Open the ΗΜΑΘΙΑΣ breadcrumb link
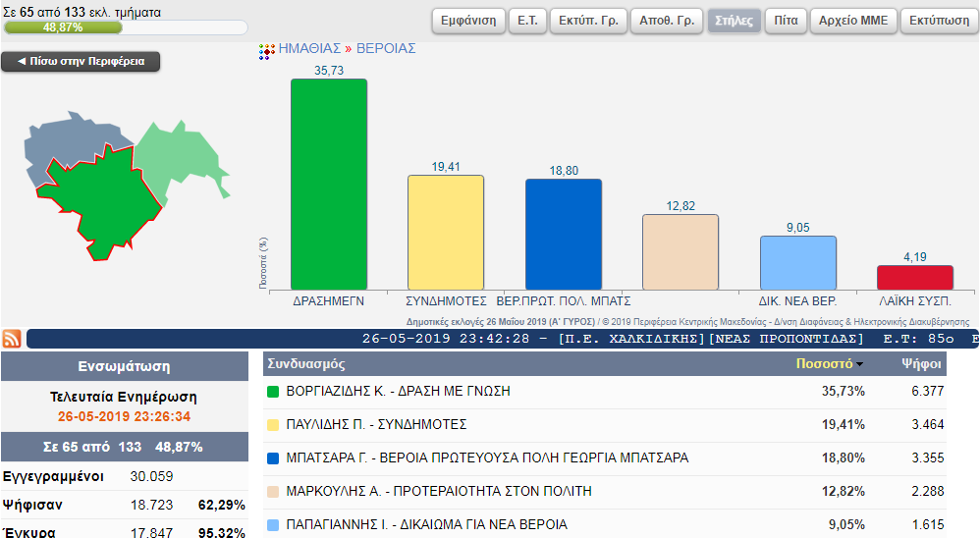The image size is (980, 538). (309, 48)
